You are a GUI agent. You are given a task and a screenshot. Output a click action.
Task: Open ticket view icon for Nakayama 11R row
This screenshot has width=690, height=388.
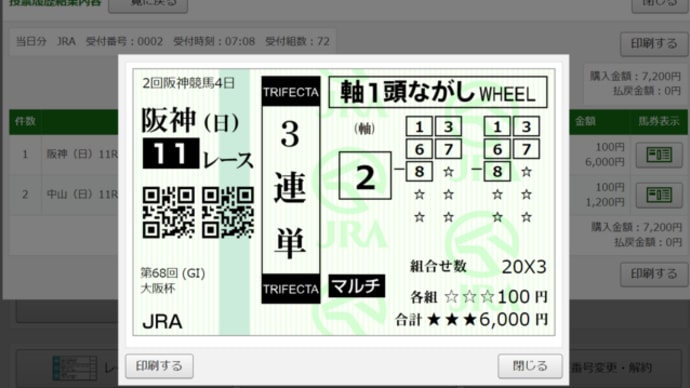659,195
